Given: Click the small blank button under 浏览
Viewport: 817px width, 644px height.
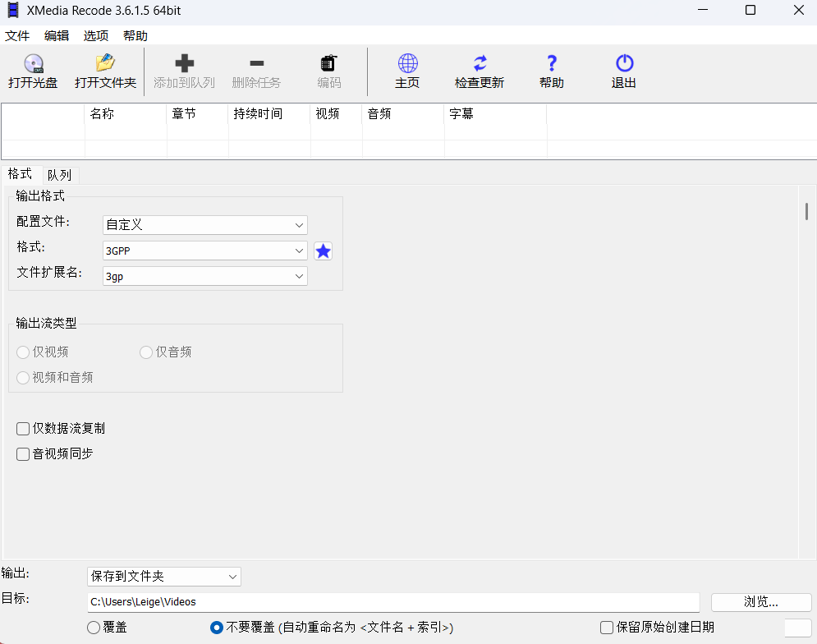Looking at the screenshot, I should 798,628.
